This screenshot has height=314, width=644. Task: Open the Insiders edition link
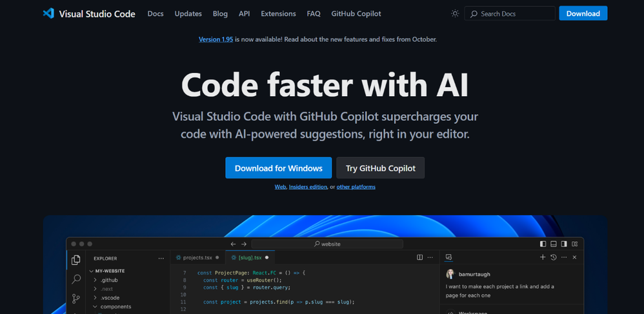(x=308, y=187)
